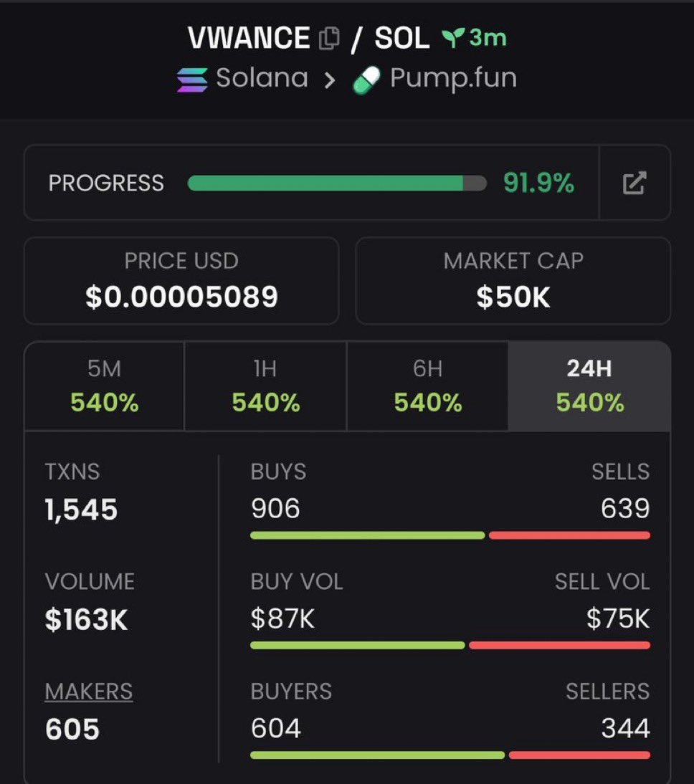Click the Price USD value box
The height and width of the screenshot is (784, 694).
tap(181, 281)
